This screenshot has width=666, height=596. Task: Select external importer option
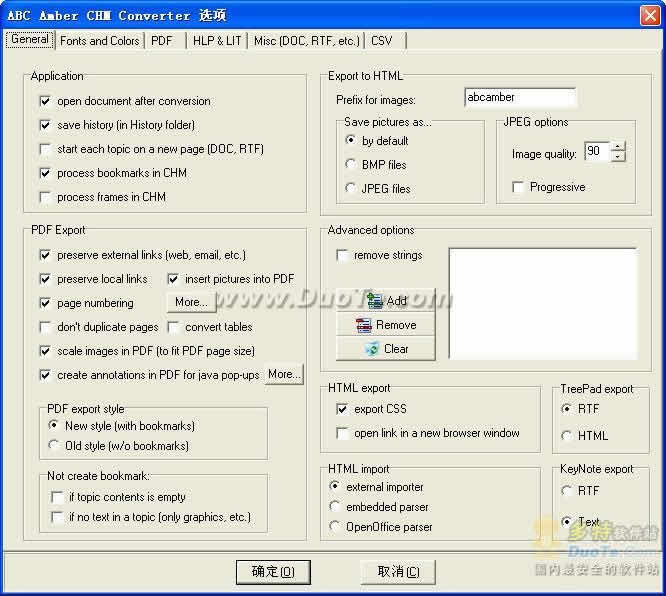click(x=335, y=486)
